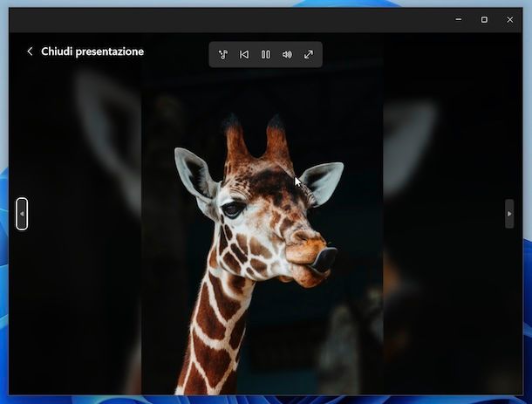Enter full screen with the diagonal arrows icon
This screenshot has width=532, height=404.
pos(309,54)
